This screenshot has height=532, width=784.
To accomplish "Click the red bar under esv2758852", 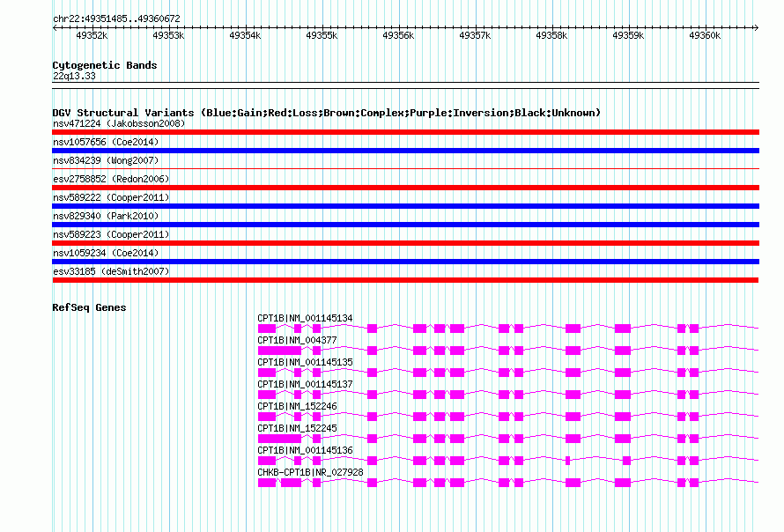I will [x=405, y=188].
